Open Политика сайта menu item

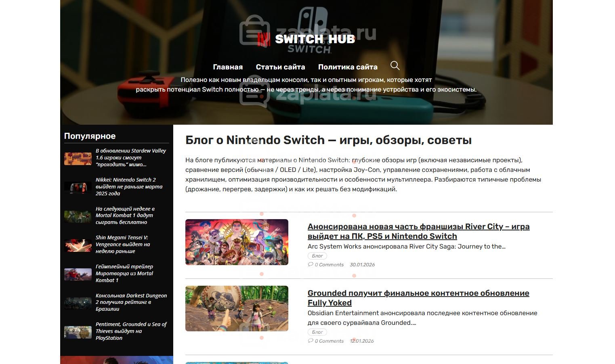coord(348,67)
